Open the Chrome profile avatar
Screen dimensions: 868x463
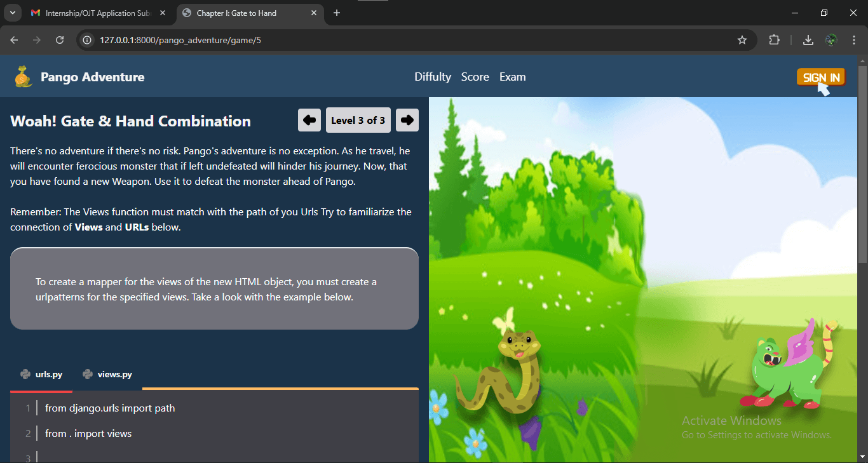click(x=831, y=40)
